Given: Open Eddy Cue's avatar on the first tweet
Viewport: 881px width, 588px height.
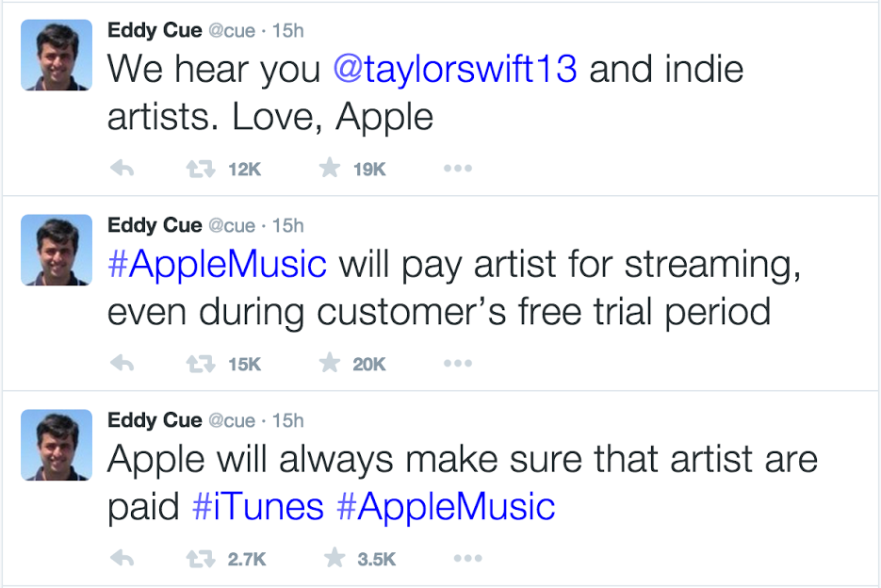Looking at the screenshot, I should pos(57,55).
